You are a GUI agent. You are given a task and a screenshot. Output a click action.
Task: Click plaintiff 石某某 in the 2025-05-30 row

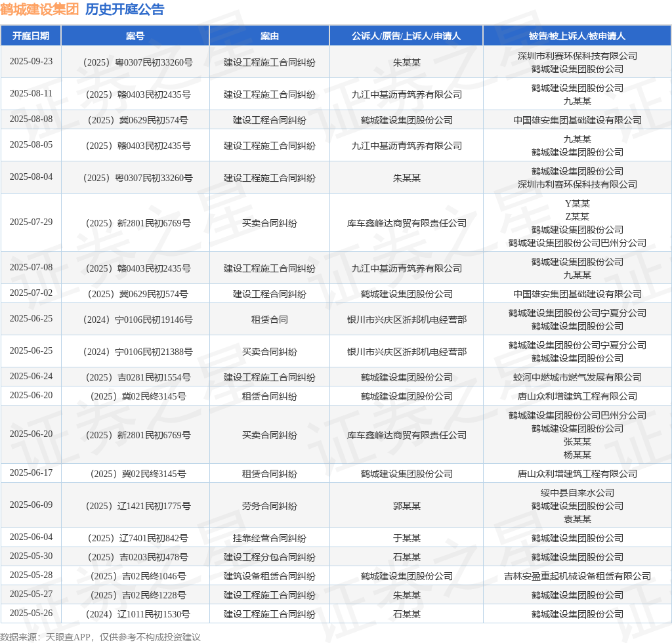coord(407,557)
